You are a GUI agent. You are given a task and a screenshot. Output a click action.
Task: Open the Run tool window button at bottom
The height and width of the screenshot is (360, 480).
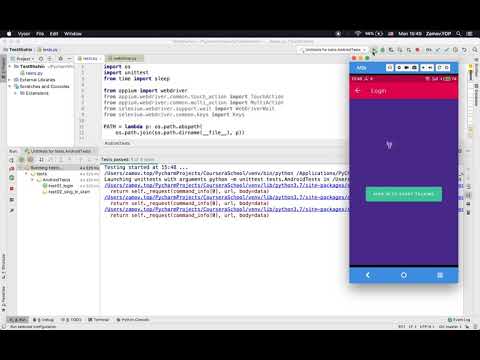point(19,320)
